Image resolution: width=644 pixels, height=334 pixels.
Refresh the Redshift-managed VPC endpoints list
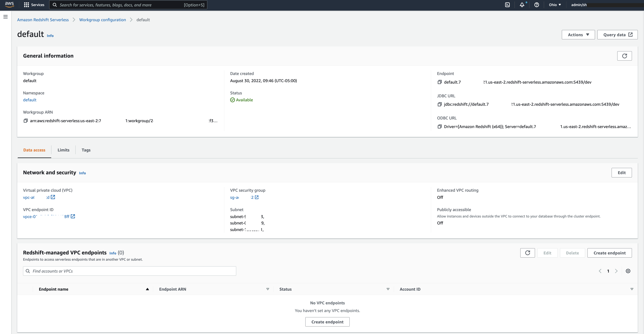[527, 253]
